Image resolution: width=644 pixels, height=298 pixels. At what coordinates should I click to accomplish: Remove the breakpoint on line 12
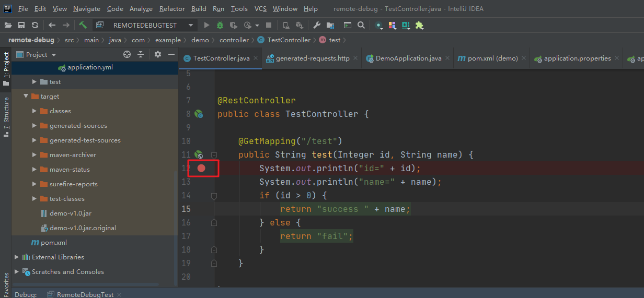click(x=201, y=168)
